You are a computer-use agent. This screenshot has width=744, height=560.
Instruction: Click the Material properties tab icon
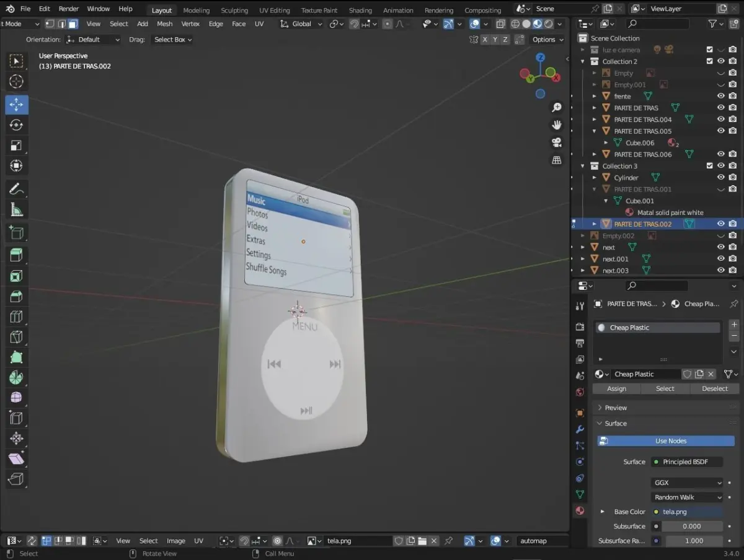[580, 511]
